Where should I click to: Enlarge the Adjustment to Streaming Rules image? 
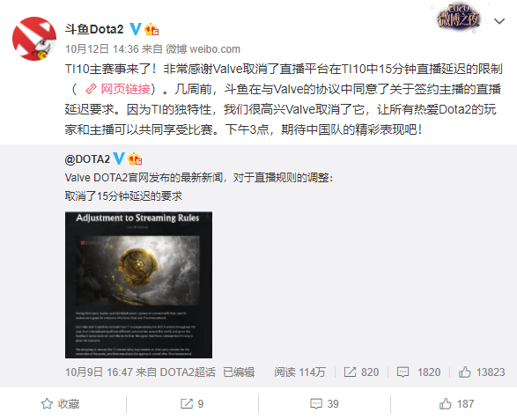click(138, 284)
